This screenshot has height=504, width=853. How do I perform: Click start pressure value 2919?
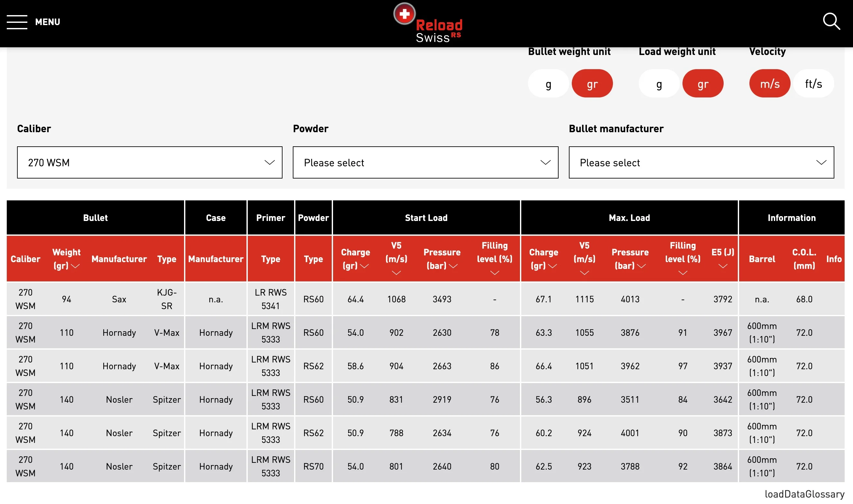pos(442,399)
